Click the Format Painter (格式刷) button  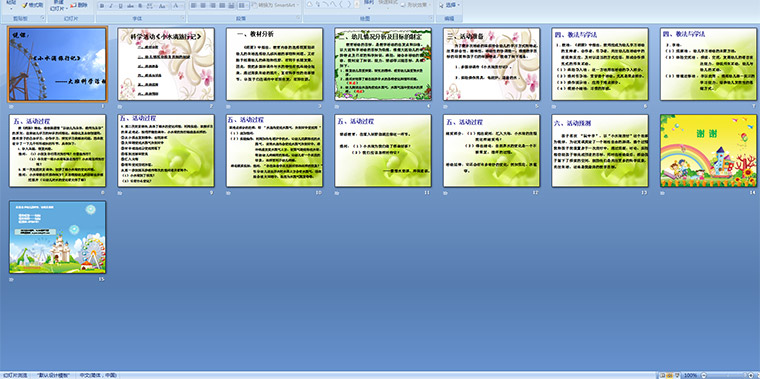(x=32, y=5)
